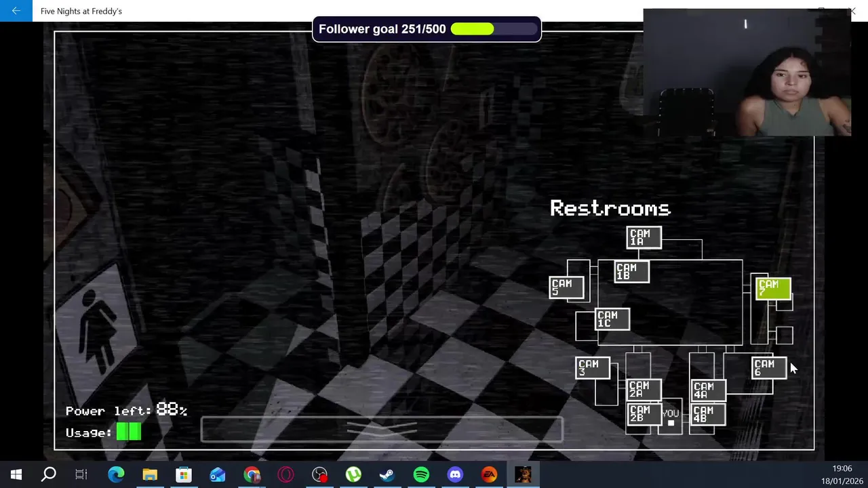Switch to CAM 2A hallway camera
Screen dimensions: 868x488
(x=644, y=390)
